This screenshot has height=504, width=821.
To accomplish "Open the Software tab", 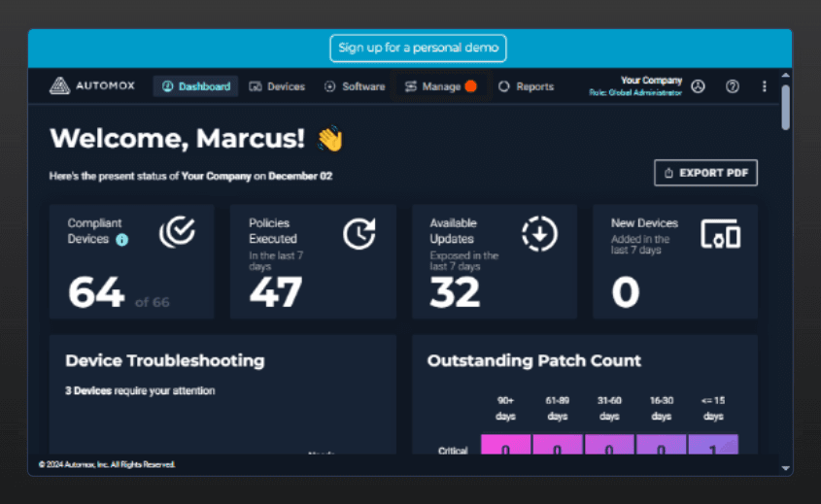I will point(355,86).
